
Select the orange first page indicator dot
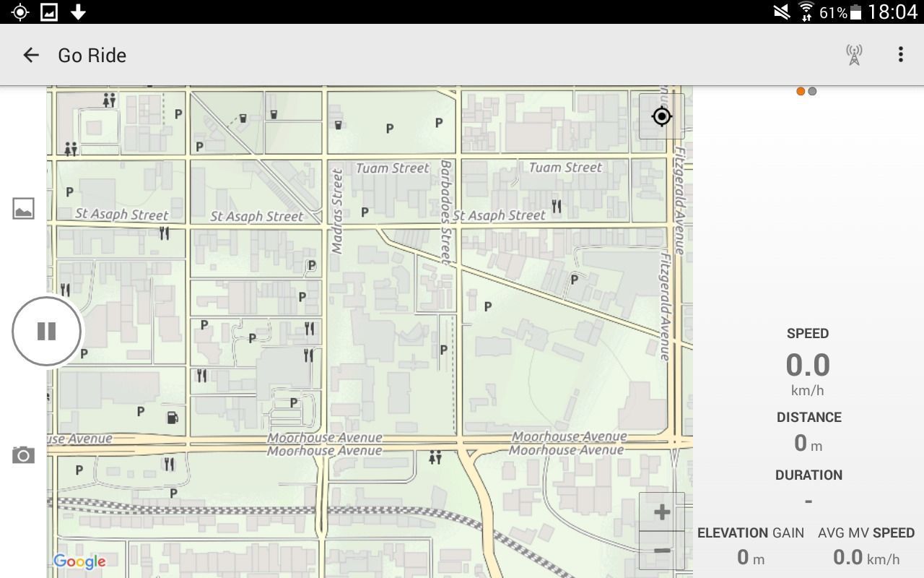[801, 91]
